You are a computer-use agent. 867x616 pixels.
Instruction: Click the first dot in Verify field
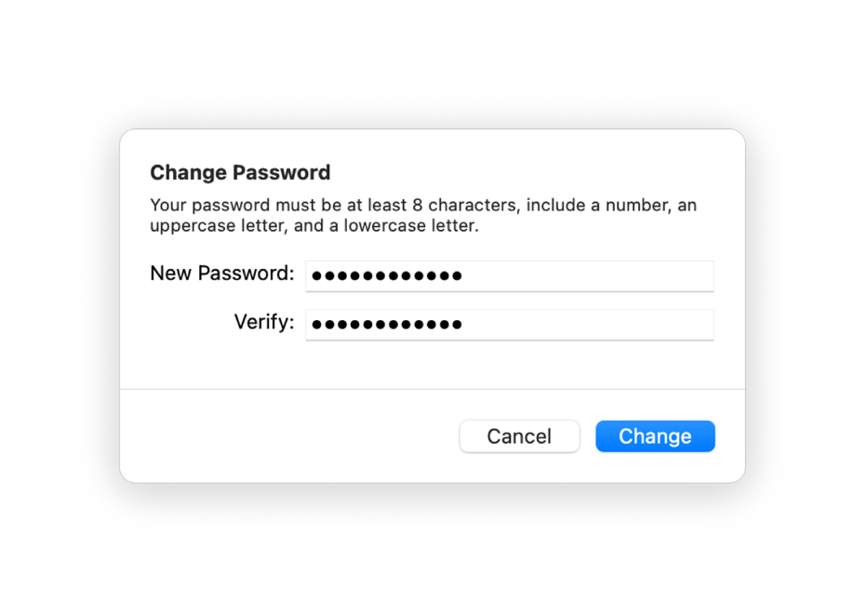click(317, 325)
